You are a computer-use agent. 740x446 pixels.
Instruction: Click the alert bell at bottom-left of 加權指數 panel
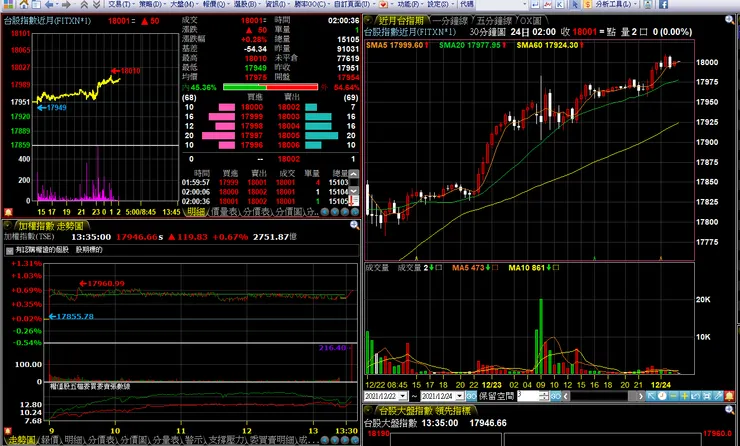coord(8,430)
